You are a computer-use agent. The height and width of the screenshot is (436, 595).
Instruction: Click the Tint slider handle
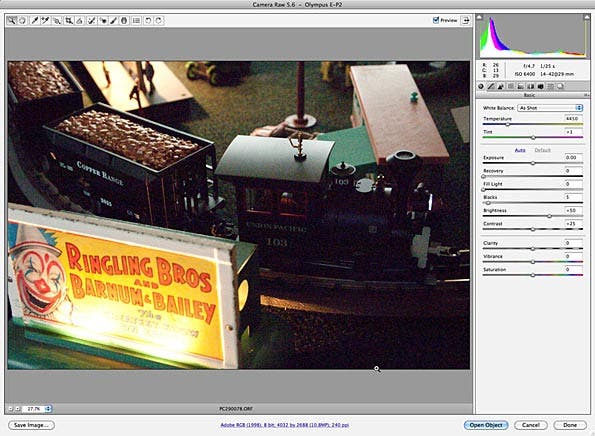(533, 138)
